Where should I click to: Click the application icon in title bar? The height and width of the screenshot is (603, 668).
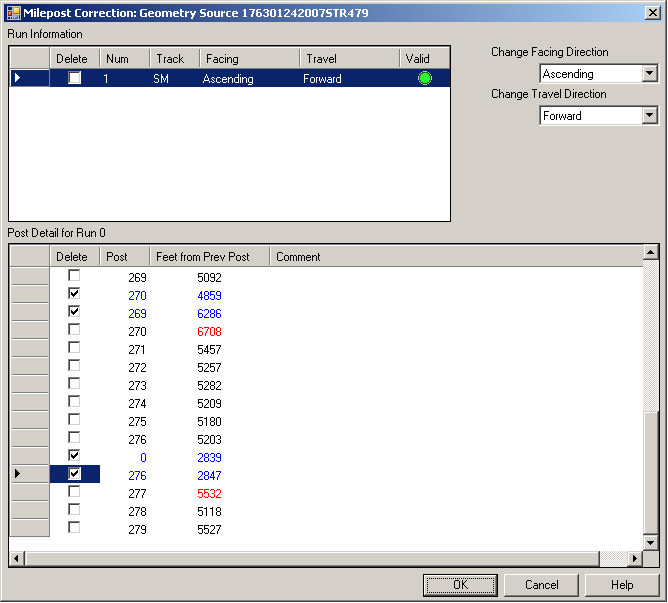click(13, 12)
